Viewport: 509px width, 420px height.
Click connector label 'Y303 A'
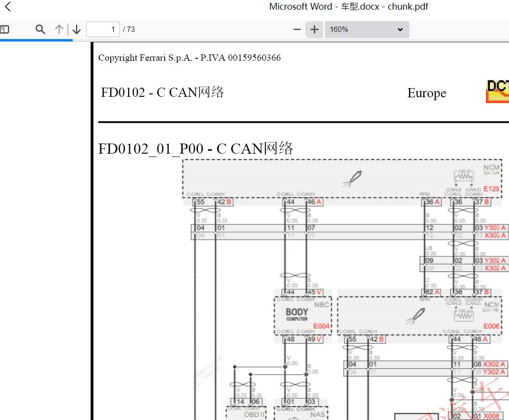pos(495,228)
